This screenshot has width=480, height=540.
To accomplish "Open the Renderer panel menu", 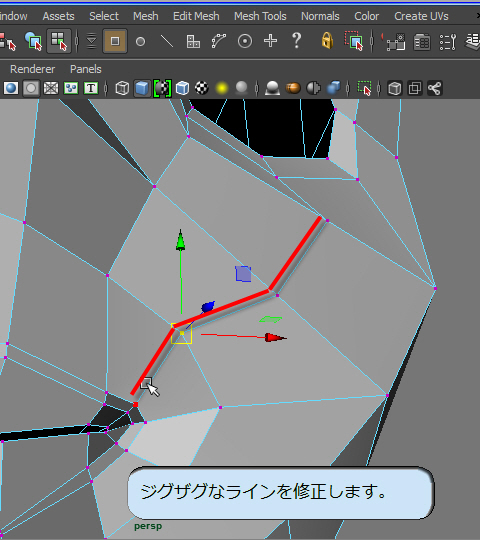I will click(32, 69).
